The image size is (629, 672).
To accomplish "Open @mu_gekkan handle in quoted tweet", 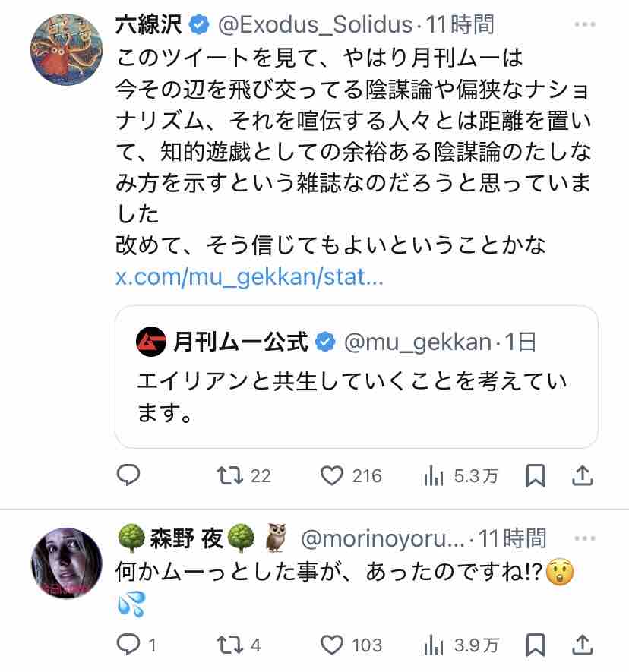I will [418, 342].
